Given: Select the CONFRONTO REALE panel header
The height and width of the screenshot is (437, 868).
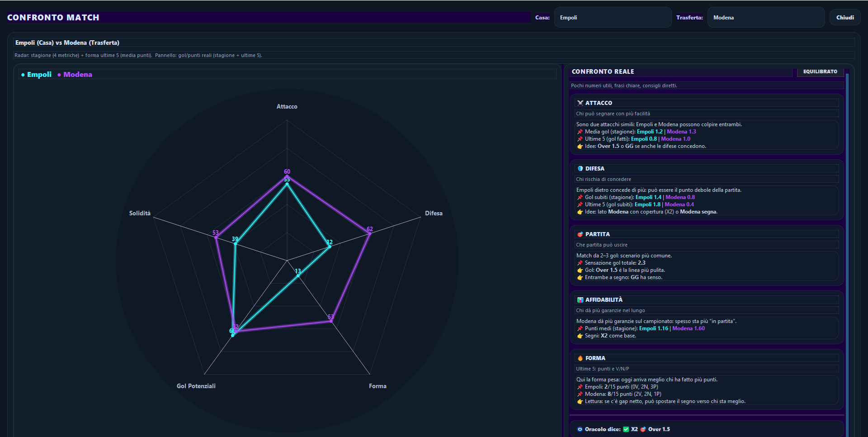Looking at the screenshot, I should tap(603, 71).
